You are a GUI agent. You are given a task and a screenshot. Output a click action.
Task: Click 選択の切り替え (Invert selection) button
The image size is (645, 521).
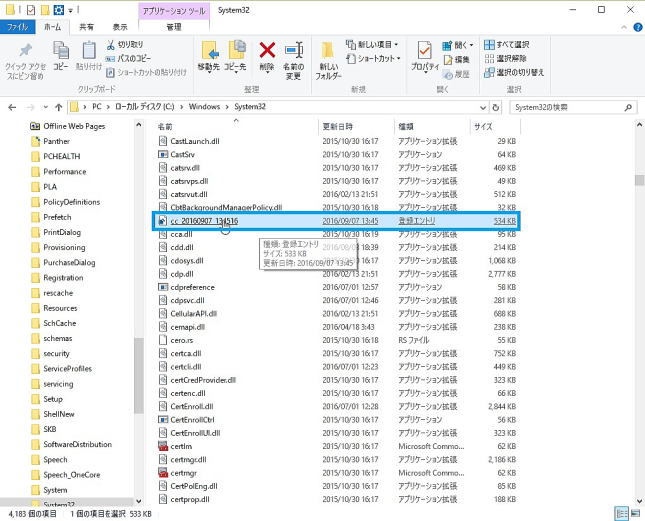pos(512,72)
